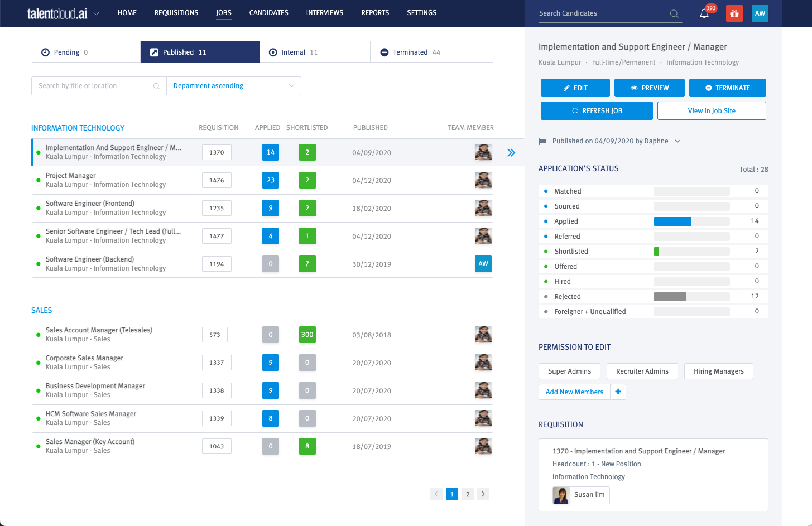Click the notification bell icon
This screenshot has height=526, width=812.
(x=704, y=13)
